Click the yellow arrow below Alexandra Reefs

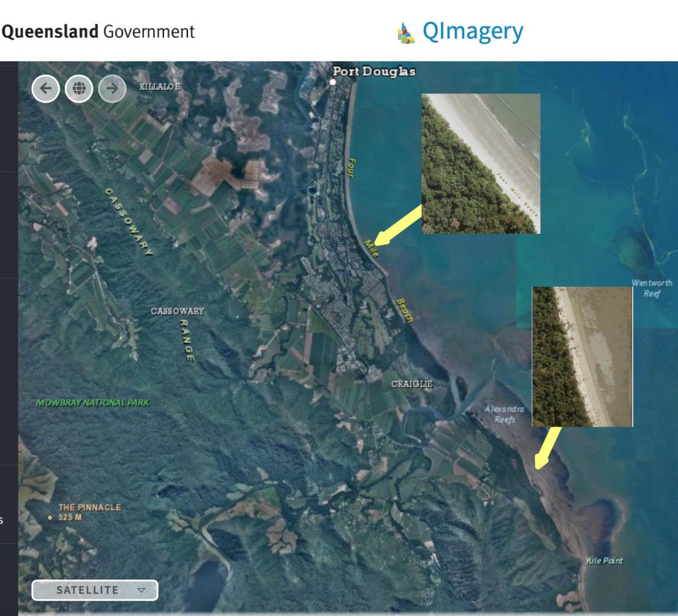click(547, 450)
